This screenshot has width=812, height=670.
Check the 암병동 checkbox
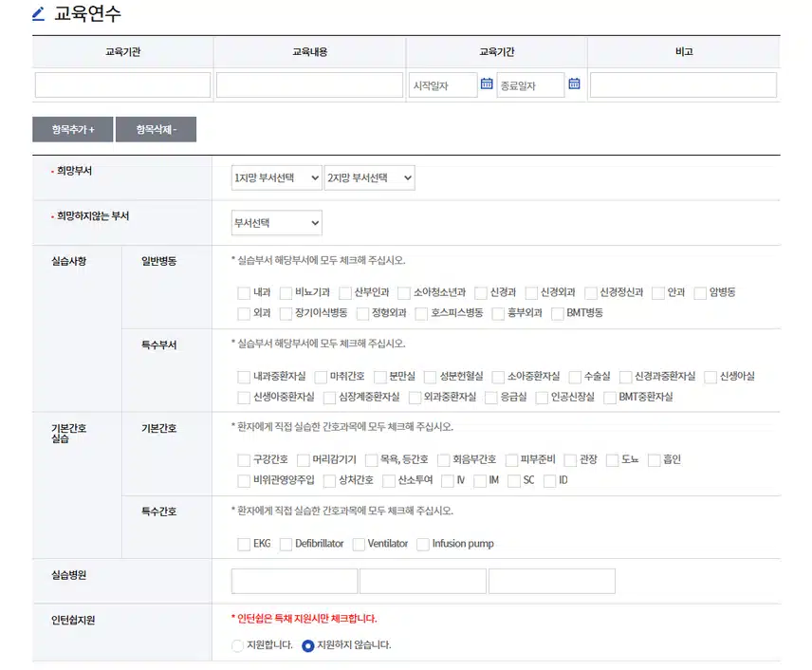[700, 292]
